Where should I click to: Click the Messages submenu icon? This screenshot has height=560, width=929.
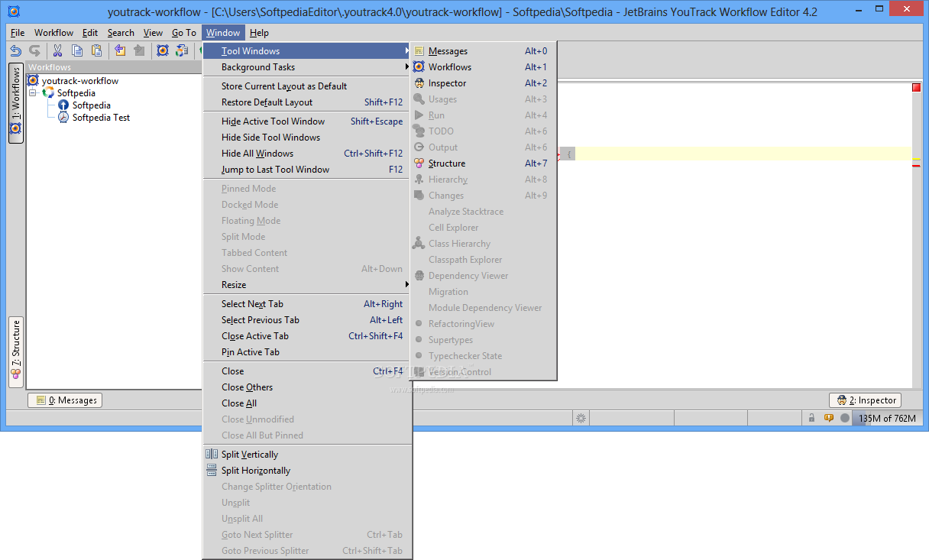[419, 51]
